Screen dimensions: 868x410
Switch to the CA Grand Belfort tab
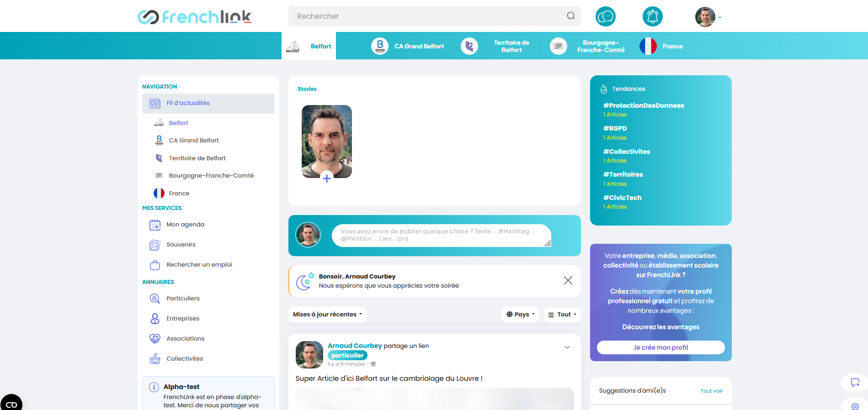(408, 46)
